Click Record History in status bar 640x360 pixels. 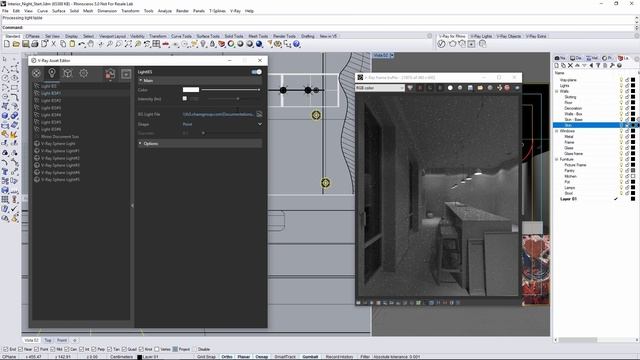[x=339, y=357]
